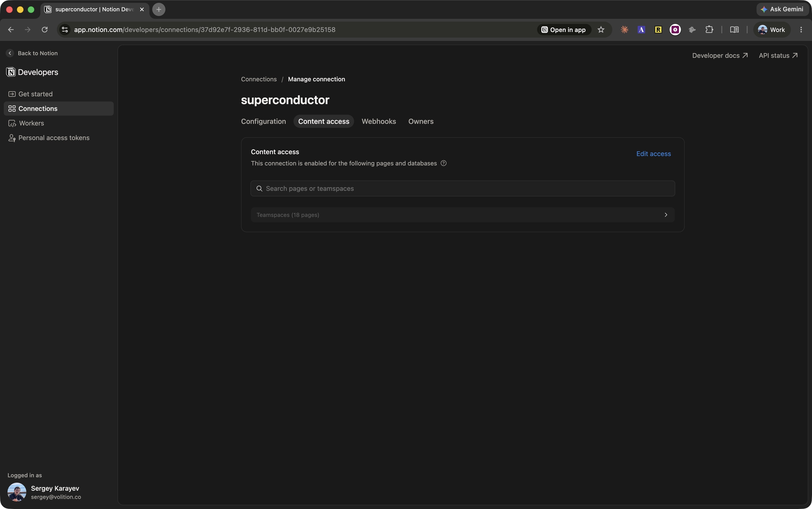Open the Chrome three-dot menu
812x509 pixels.
[801, 30]
